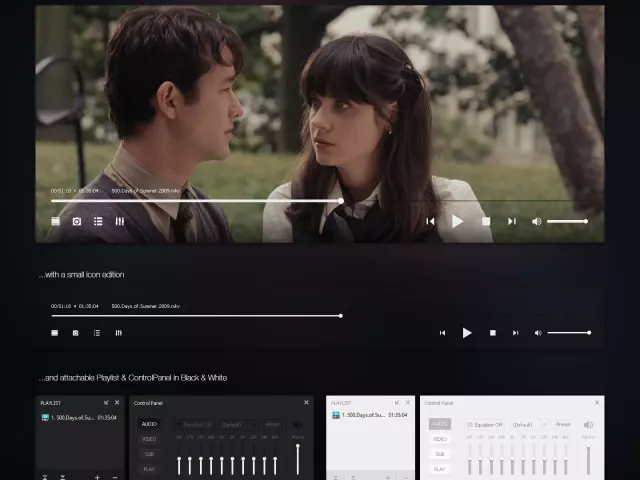Skip to the next track in the overlay
Viewport: 640px width, 480px height.
coord(512,221)
